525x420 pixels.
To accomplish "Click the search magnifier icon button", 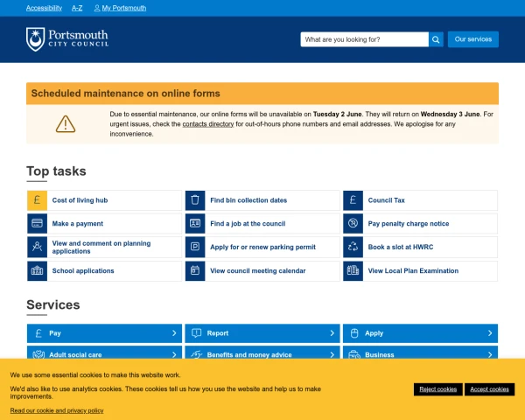I will pyautogui.click(x=436, y=39).
